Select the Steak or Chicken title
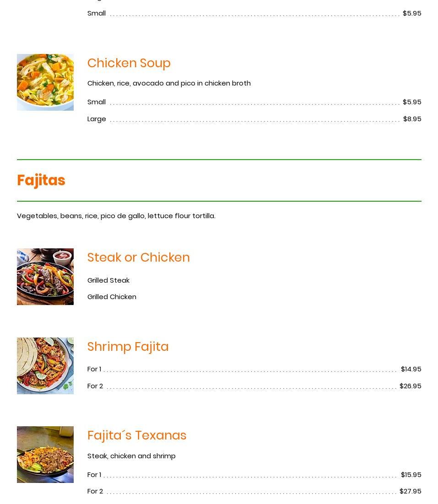Viewport: 438px width, 504px height. click(x=138, y=257)
